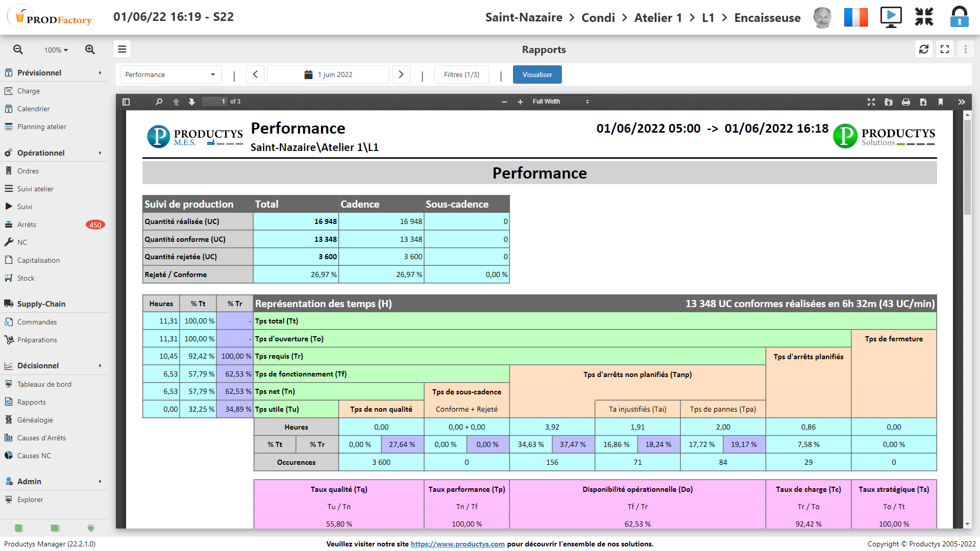Open Tableaux de bord menu item
Viewport: 980px width, 551px height.
coord(44,384)
